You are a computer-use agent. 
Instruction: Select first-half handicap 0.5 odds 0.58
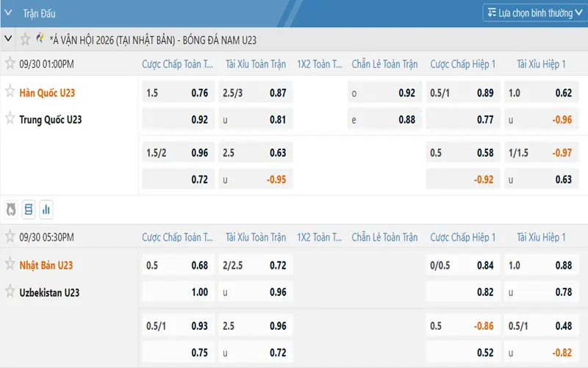pyautogui.click(x=463, y=152)
